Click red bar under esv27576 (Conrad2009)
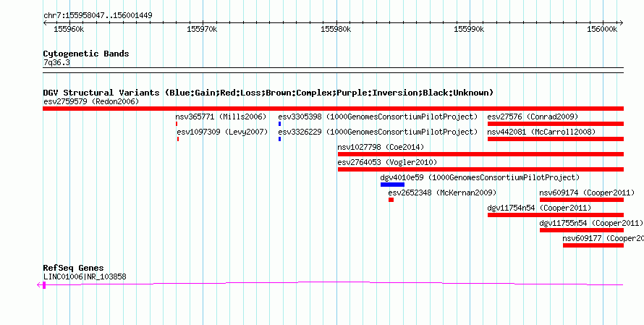 coord(555,124)
